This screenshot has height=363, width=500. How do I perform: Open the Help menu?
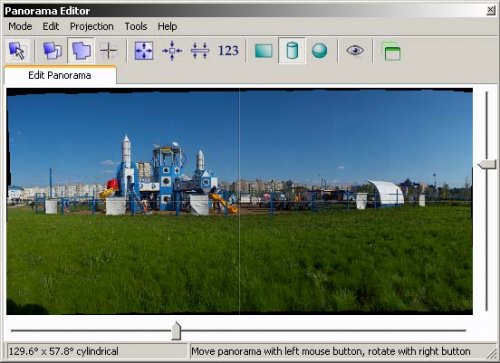pyautogui.click(x=167, y=26)
